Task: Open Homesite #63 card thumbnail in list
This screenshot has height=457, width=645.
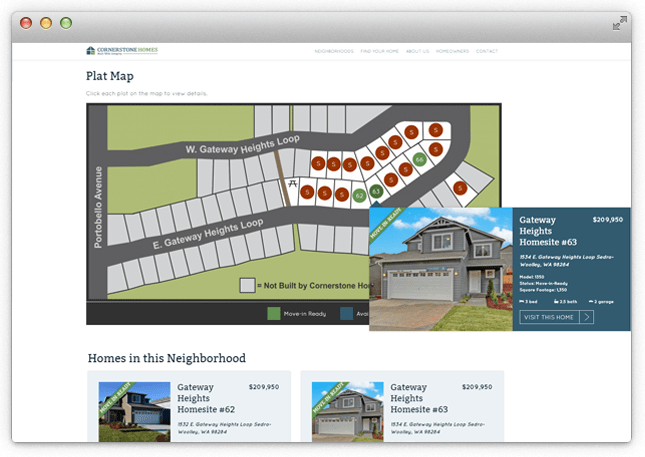Action: pyautogui.click(x=348, y=412)
